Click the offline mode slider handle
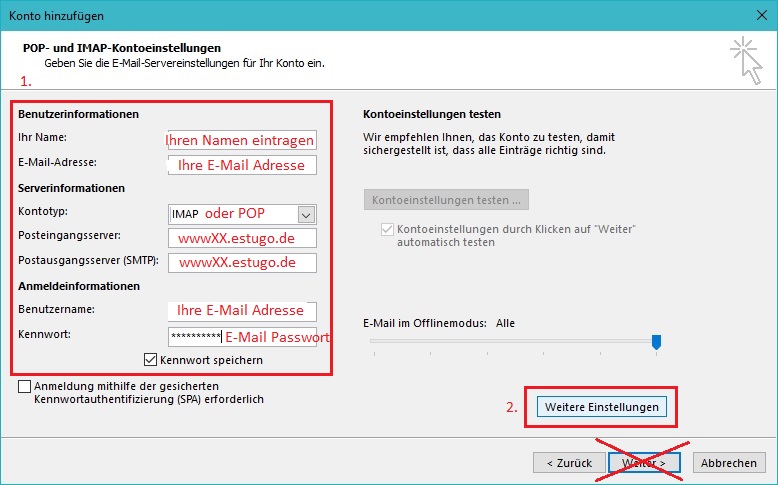The image size is (778, 485). [656, 342]
